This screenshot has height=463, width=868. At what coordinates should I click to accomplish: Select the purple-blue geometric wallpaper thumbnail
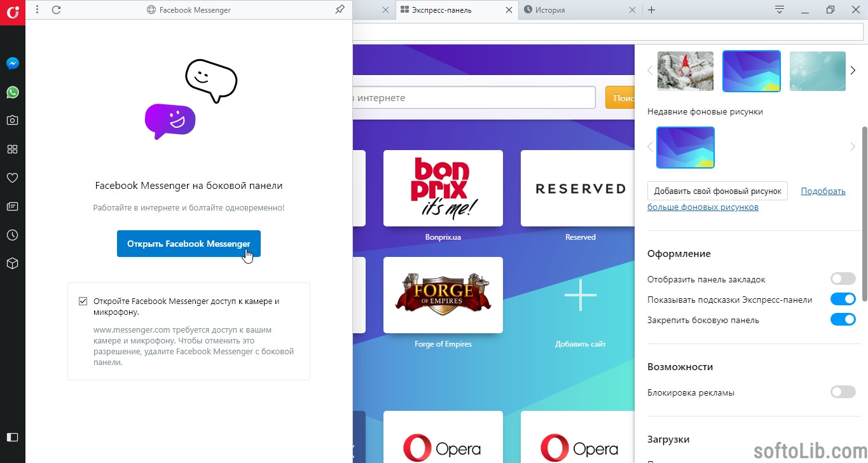[752, 71]
